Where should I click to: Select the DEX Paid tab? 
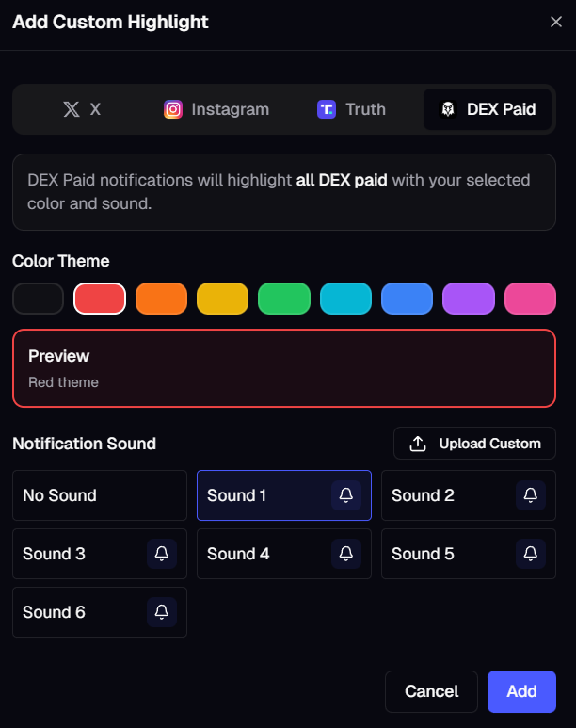click(488, 109)
